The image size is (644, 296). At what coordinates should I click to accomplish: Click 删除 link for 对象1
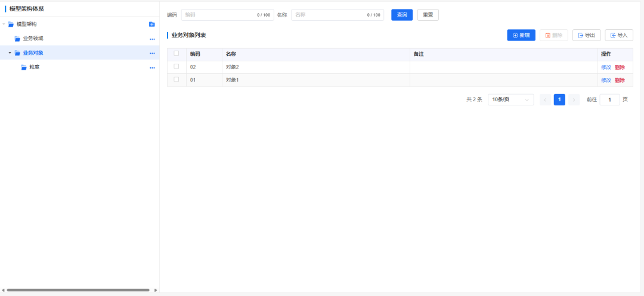pos(620,80)
